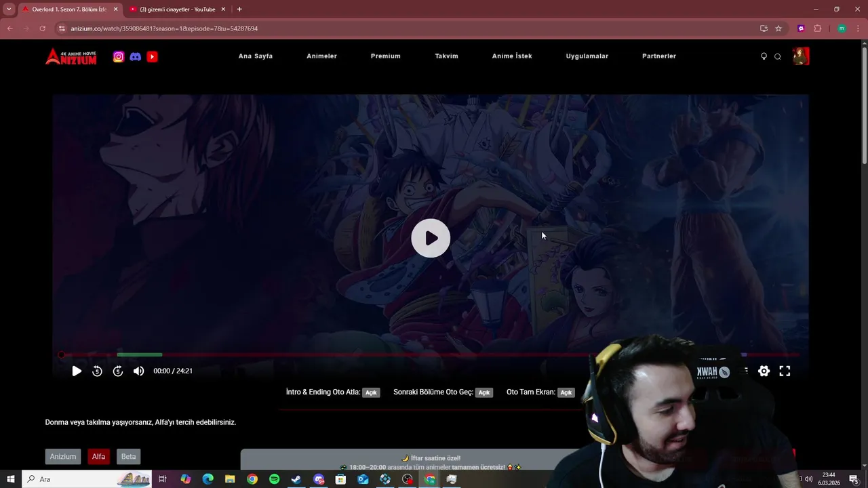Select the Overlord 1. Sezon browser tab
The image size is (868, 488).
(69, 9)
